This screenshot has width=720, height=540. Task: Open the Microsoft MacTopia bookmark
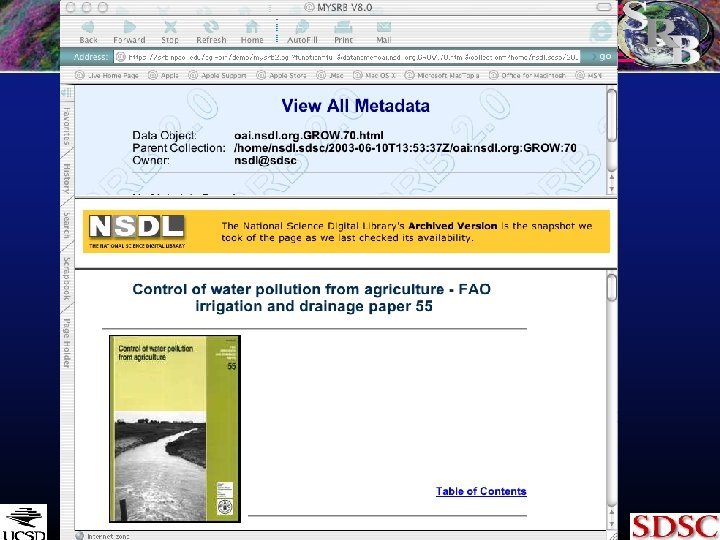point(443,75)
